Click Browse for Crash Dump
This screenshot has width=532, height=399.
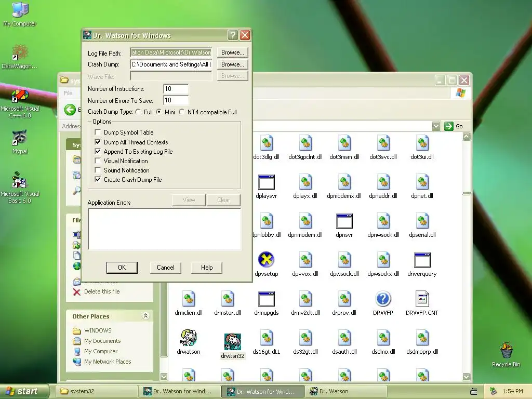point(232,64)
